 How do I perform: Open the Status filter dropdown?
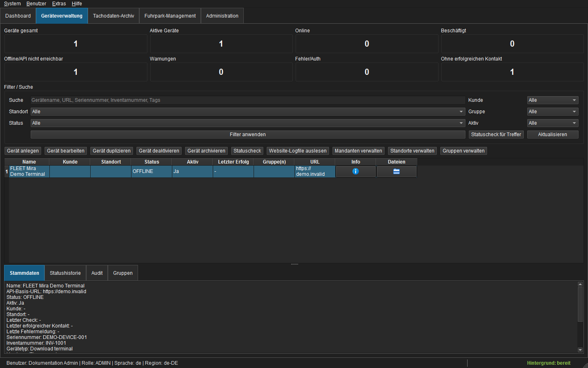(248, 123)
